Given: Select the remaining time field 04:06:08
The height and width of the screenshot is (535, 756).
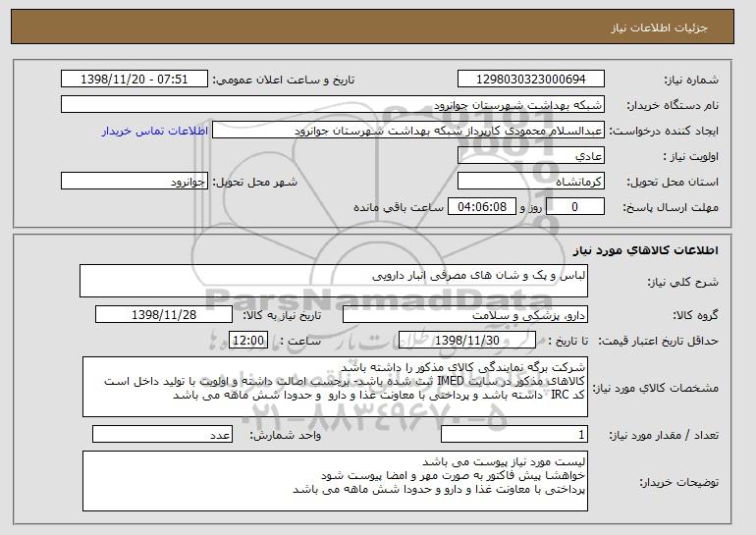Looking at the screenshot, I should tap(482, 207).
